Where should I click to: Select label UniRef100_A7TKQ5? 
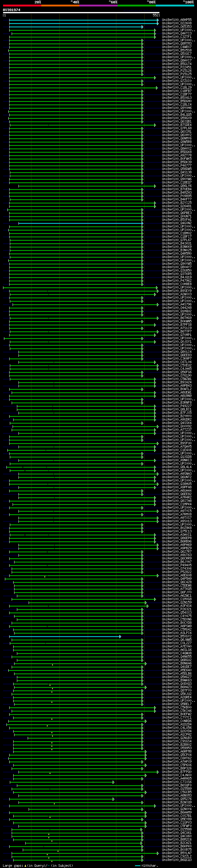[177, 589]
